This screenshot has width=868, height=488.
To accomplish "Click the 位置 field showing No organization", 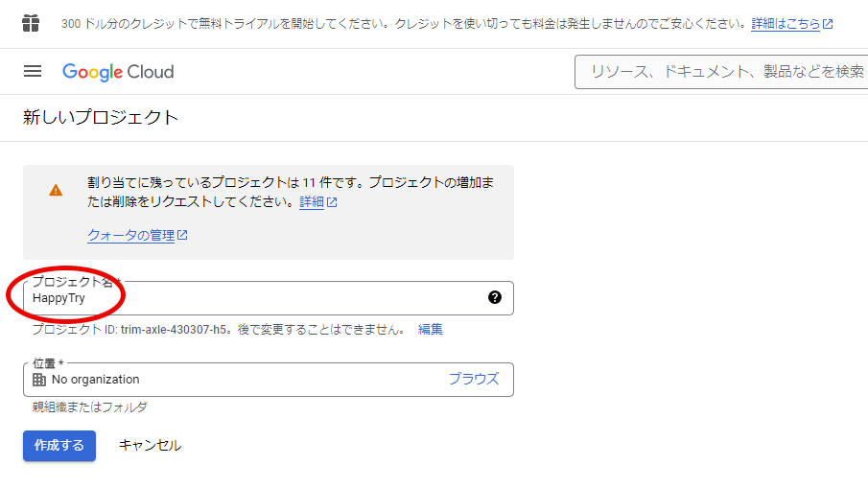I will click(x=240, y=380).
